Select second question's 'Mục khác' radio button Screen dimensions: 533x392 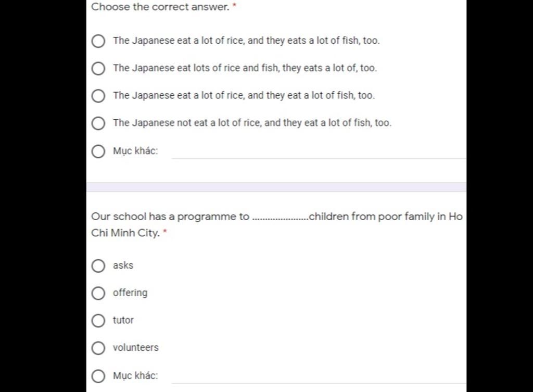tap(98, 376)
